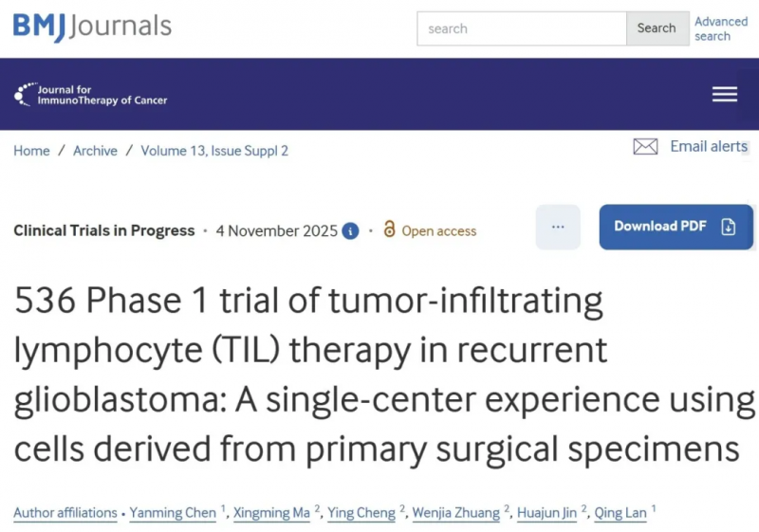Go to the Home breadcrumb
The image size is (759, 532).
(31, 151)
